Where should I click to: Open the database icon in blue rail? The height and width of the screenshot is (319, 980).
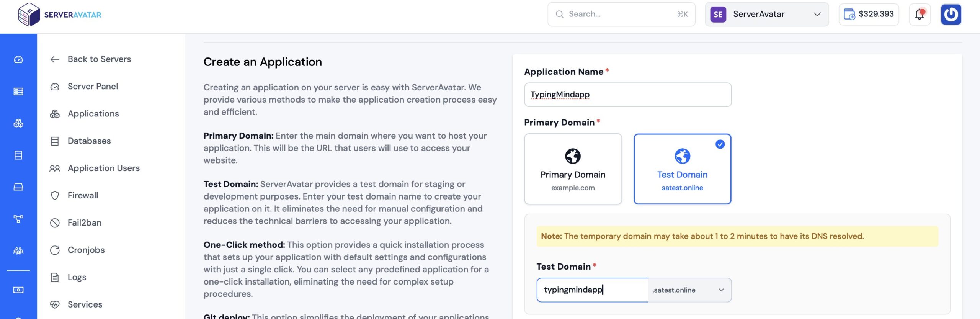click(18, 155)
